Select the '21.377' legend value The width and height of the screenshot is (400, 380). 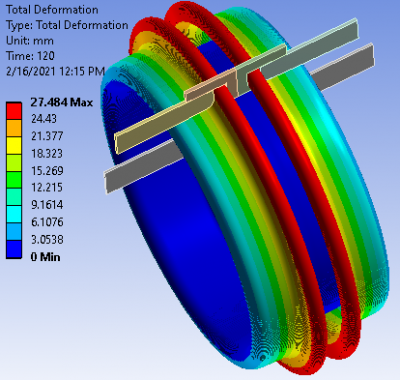(x=47, y=136)
